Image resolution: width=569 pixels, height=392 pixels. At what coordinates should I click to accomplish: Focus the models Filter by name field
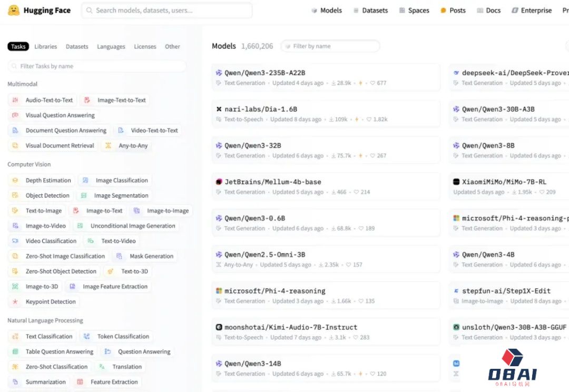(x=330, y=46)
